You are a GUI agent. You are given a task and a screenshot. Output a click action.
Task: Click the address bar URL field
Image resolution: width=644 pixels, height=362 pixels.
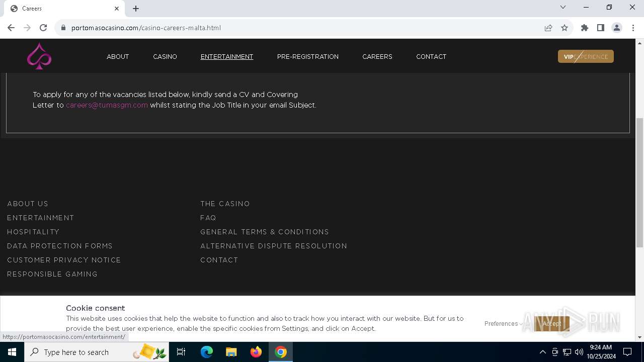(302, 28)
